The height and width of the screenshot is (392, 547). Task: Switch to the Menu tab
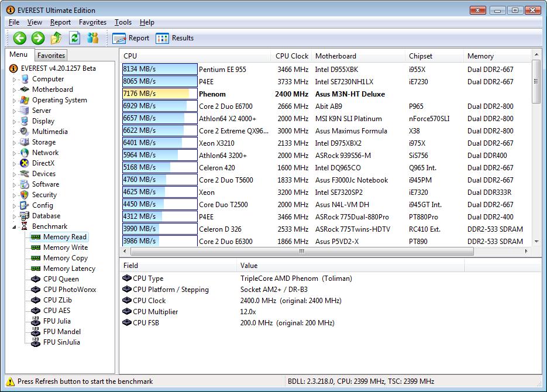[19, 54]
